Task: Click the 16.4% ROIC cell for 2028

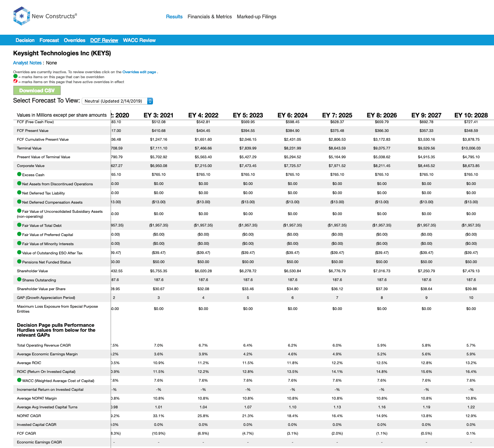Action: click(x=471, y=372)
